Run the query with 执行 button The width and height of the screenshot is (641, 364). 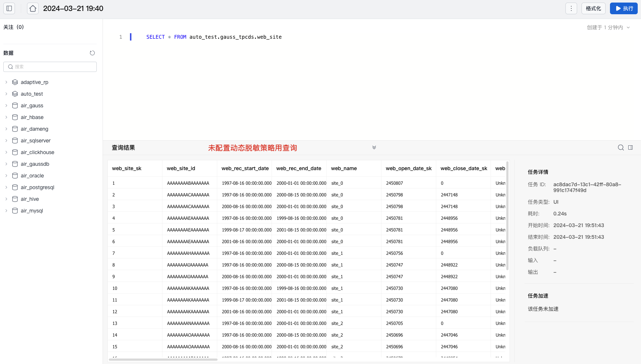623,8
